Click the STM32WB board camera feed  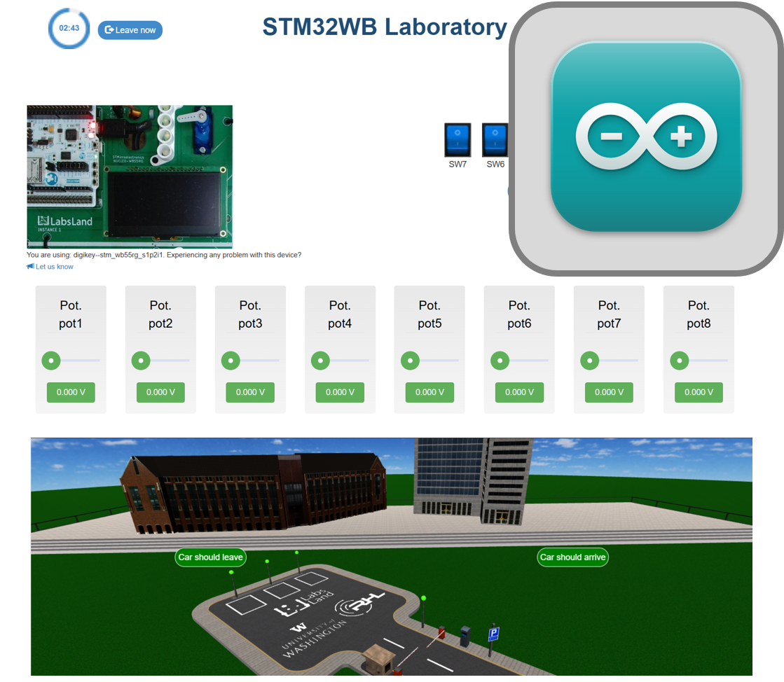point(130,176)
